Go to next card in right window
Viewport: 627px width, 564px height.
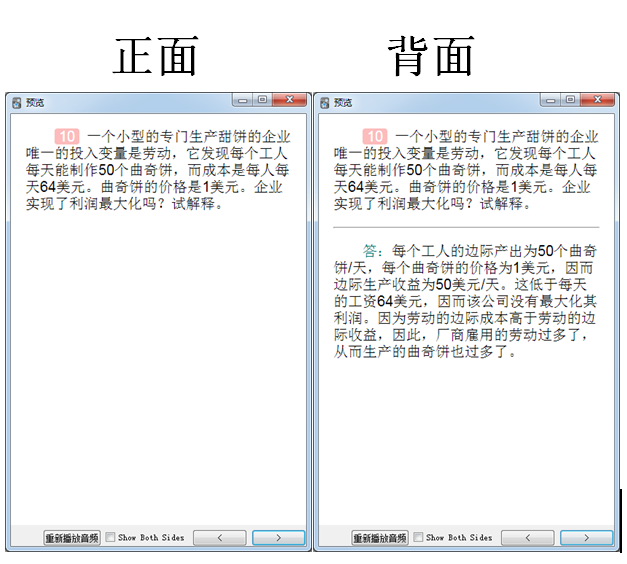pyautogui.click(x=586, y=538)
